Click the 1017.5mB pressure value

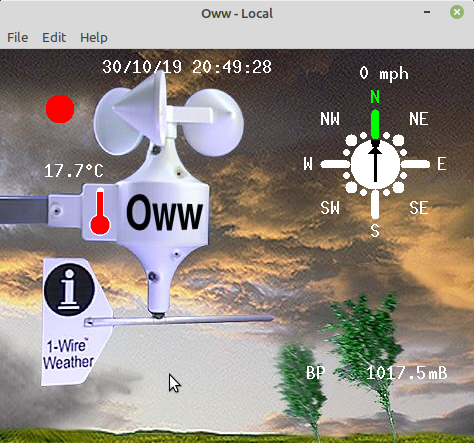[407, 373]
